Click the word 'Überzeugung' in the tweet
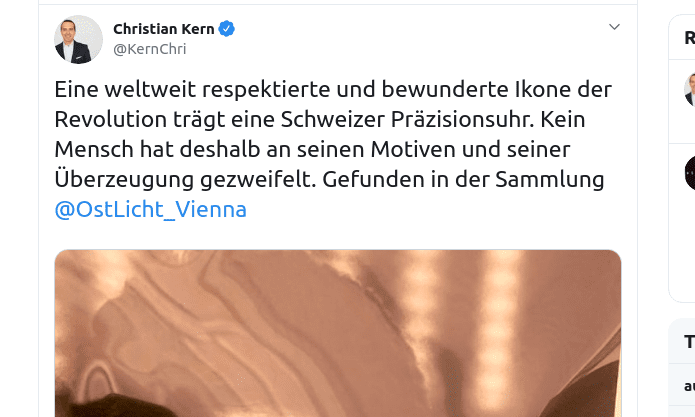695x417 pixels. (x=124, y=178)
